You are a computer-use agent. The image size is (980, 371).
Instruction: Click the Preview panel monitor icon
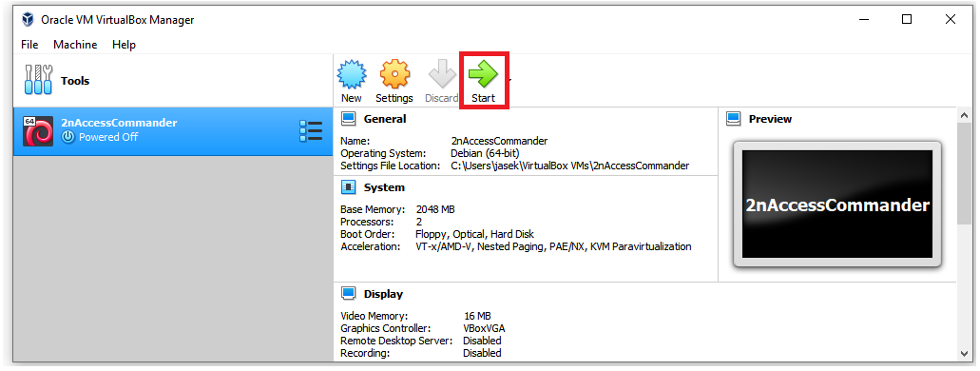click(x=734, y=119)
